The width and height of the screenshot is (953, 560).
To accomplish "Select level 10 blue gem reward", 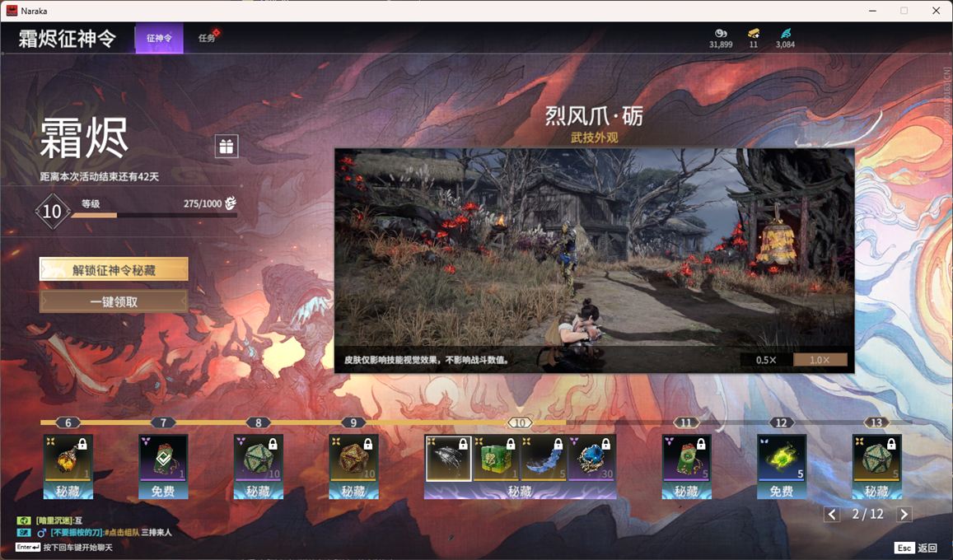I will pos(591,457).
